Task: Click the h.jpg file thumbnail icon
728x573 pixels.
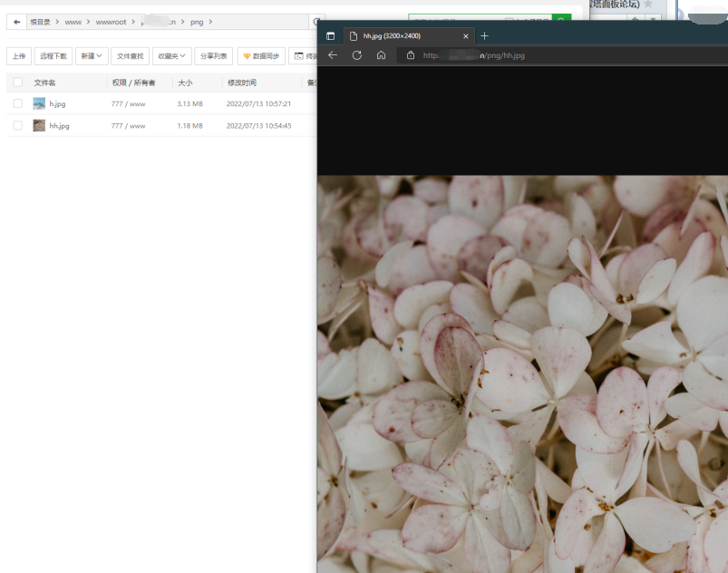Action: [39, 103]
